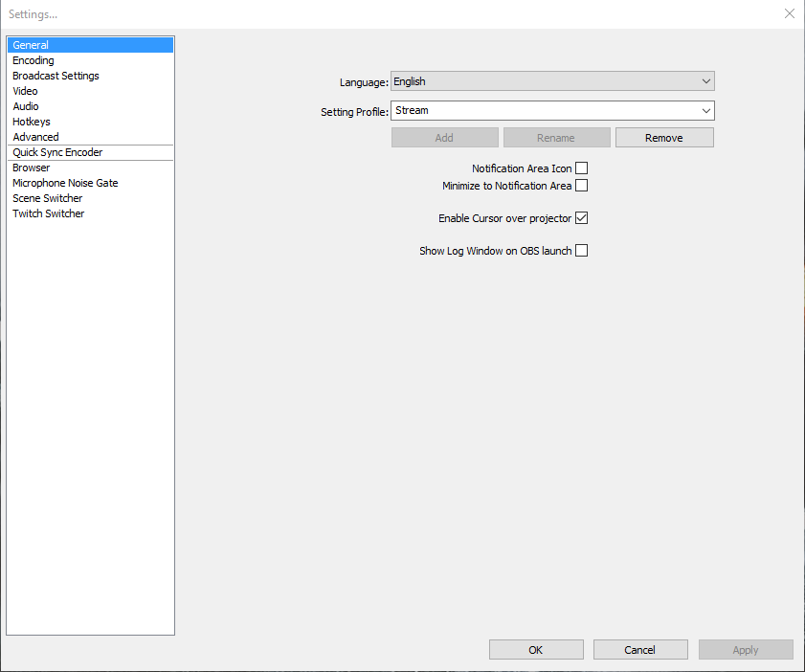This screenshot has width=805, height=672.
Task: Open Microphone Noise Gate settings
Action: 90,183
